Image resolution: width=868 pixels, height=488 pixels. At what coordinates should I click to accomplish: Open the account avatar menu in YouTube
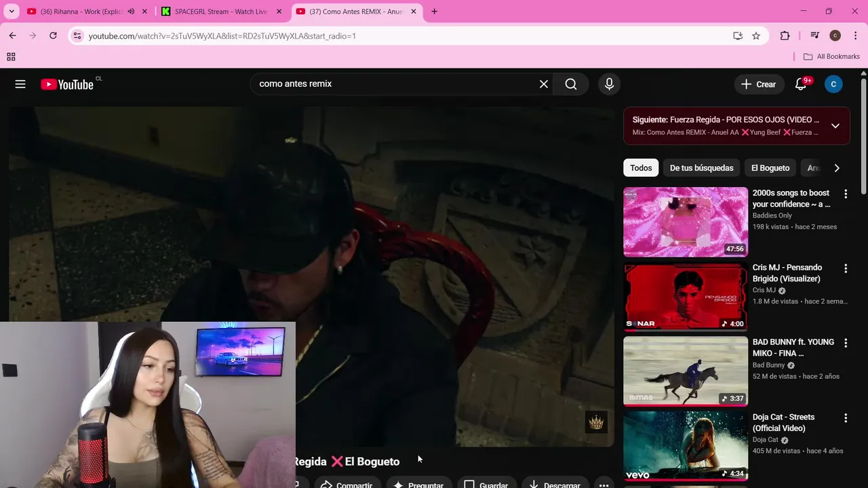[x=833, y=84]
